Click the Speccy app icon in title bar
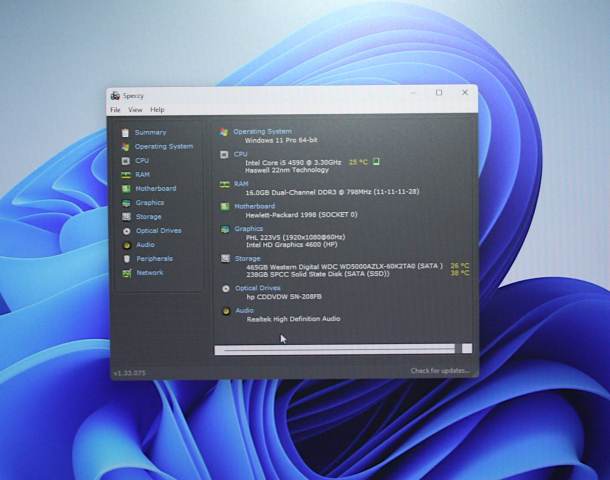This screenshot has height=480, width=610. click(115, 96)
